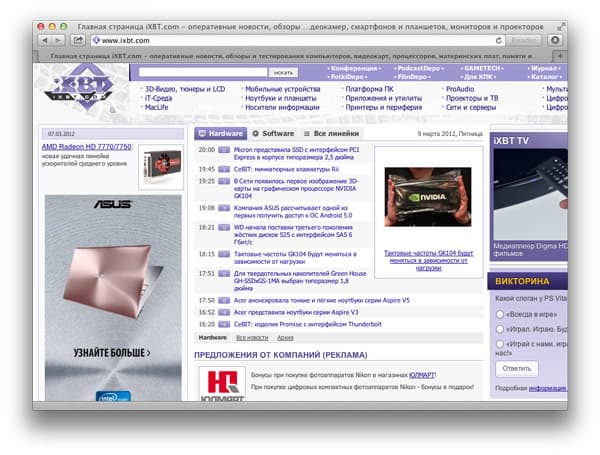The width and height of the screenshot is (600, 455).
Task: Open the iT-Среда section
Action: [158, 98]
